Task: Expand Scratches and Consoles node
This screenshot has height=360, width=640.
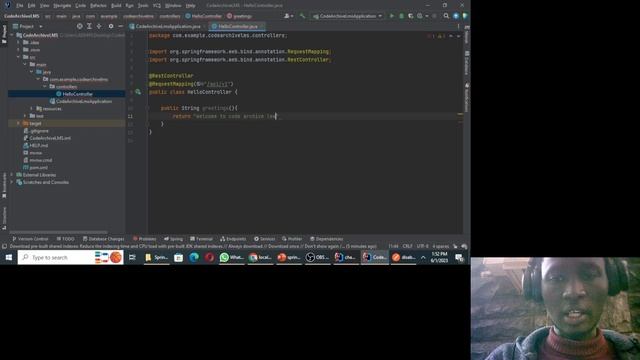Action: 12,182
